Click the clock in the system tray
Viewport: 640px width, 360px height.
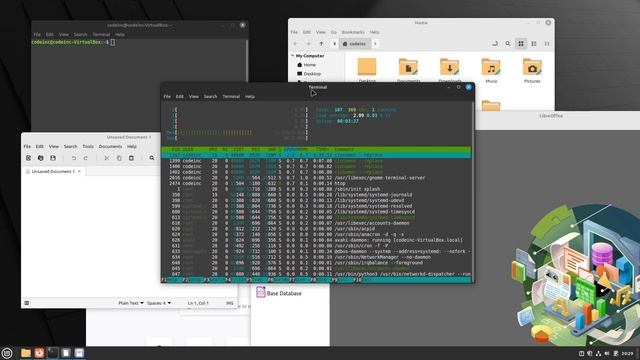(x=627, y=353)
